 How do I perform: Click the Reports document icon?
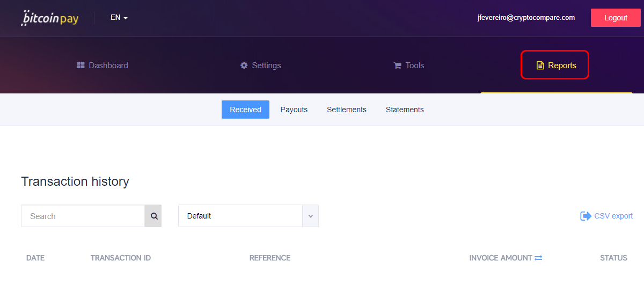coord(540,66)
